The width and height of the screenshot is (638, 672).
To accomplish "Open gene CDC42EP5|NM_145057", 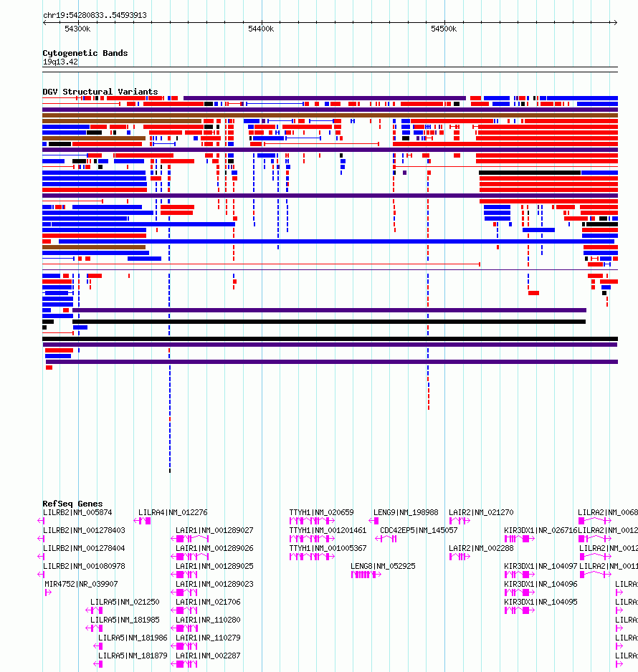I will [x=419, y=530].
